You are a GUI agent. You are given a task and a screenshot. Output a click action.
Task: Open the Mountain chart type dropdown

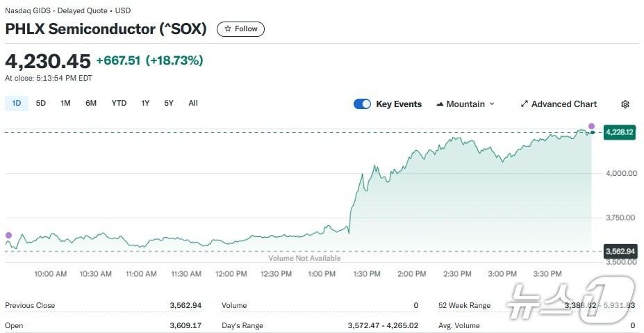(x=465, y=104)
